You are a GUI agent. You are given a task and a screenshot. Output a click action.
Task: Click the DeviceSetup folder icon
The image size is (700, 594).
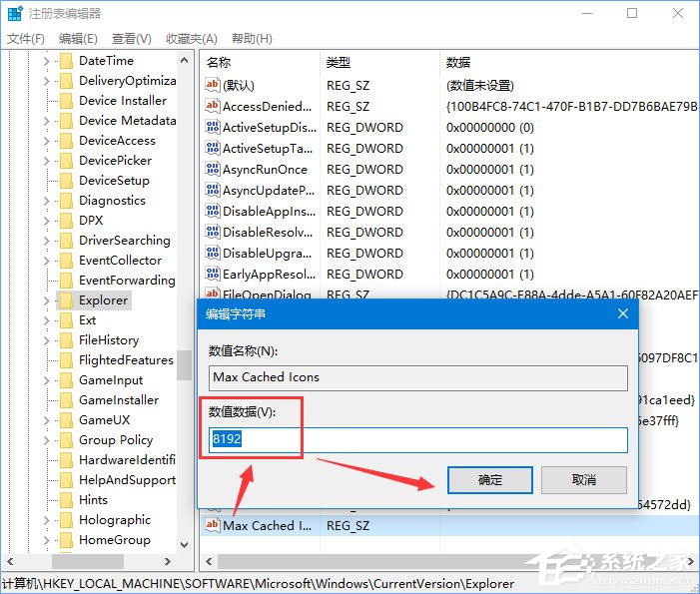click(66, 181)
